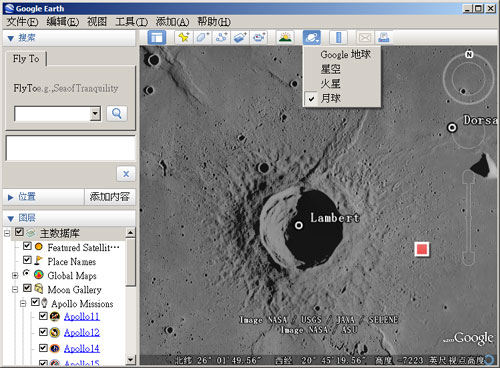Toggle the Apollo11 checkbox
The width and height of the screenshot is (500, 368).
43,315
